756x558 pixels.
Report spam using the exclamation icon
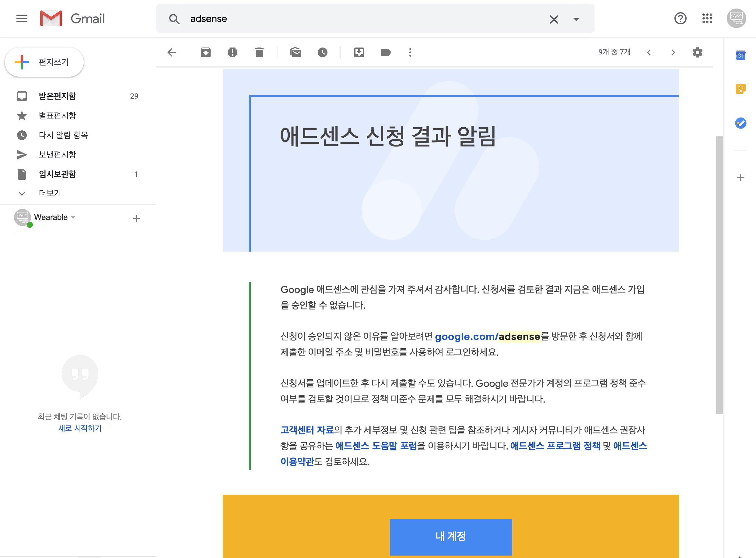(232, 52)
